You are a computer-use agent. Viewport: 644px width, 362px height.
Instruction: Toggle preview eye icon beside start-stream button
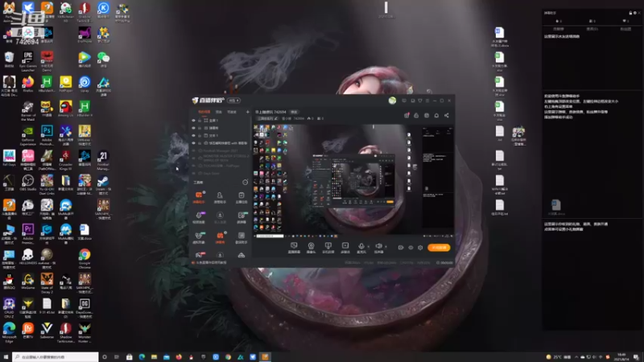coord(411,248)
